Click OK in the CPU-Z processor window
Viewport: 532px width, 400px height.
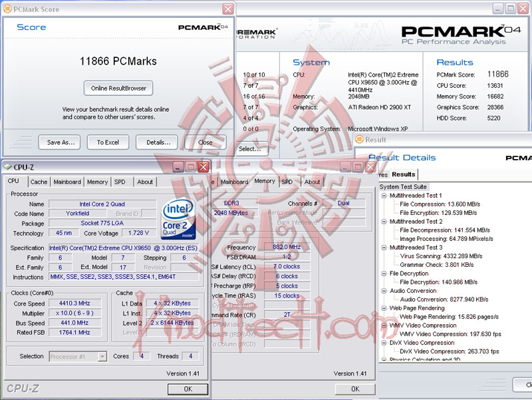pyautogui.click(x=188, y=389)
